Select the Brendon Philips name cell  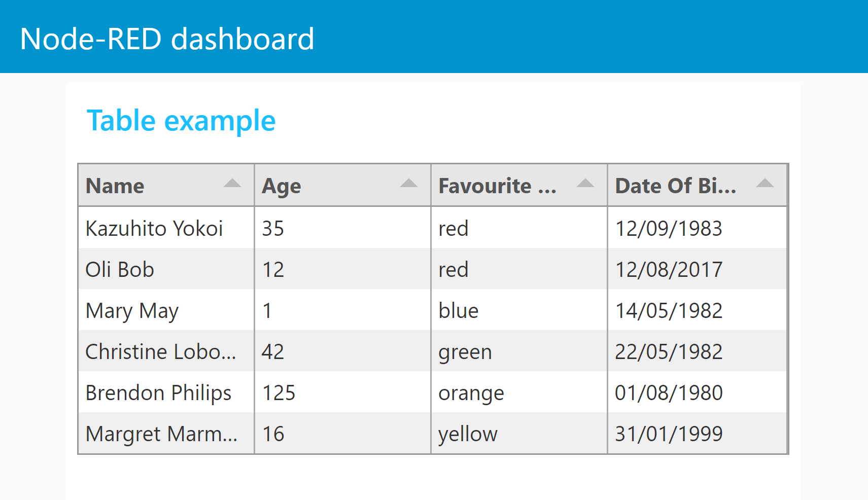pyautogui.click(x=158, y=393)
